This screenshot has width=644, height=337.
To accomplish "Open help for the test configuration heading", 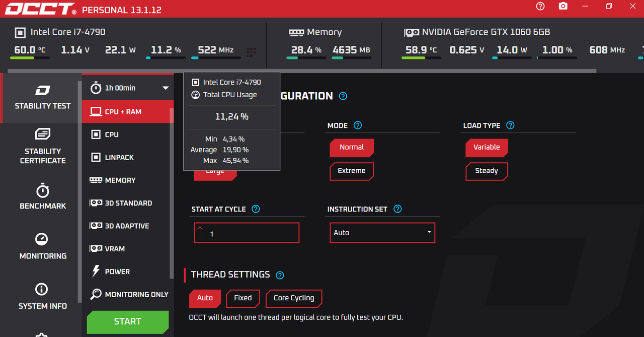I will [343, 96].
